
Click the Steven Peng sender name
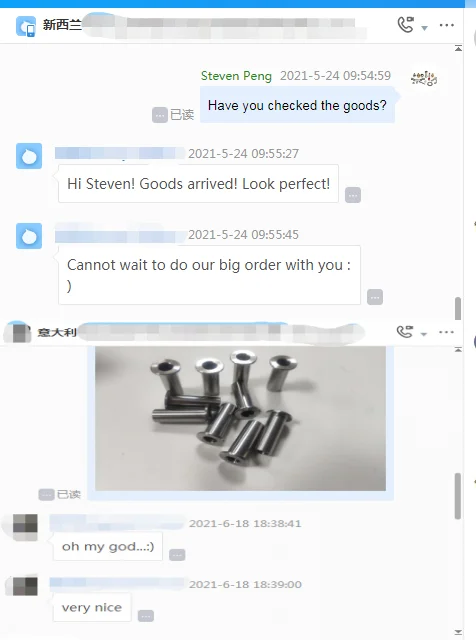(x=236, y=76)
